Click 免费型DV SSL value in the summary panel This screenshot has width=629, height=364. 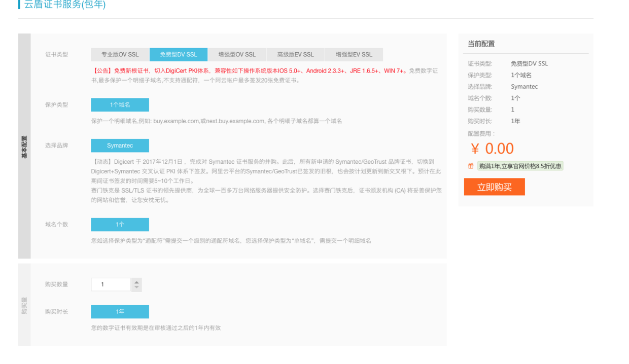click(530, 64)
